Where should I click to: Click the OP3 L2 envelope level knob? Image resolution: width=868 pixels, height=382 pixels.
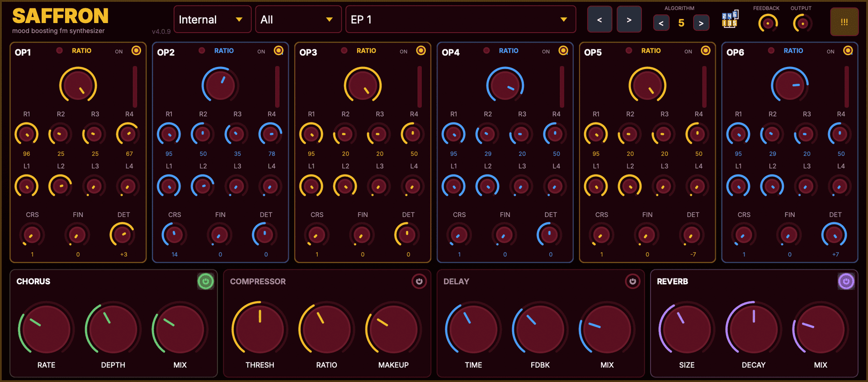point(345,186)
